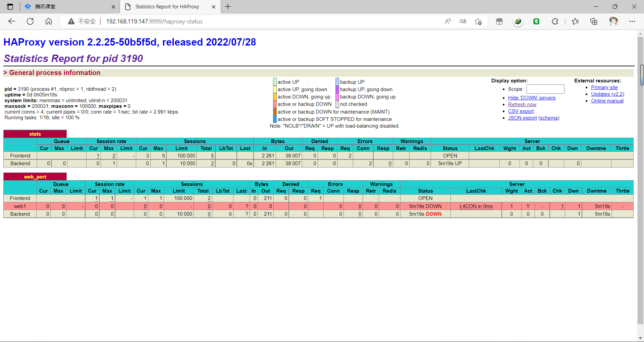Open Online manual link
Screen dimensions: 644x342
coord(607,101)
